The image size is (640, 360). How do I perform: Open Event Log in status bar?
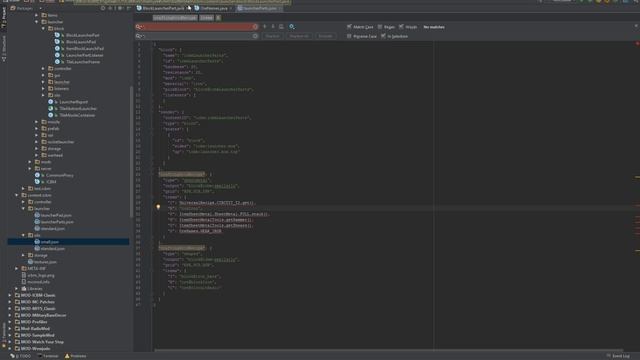click(x=618, y=356)
